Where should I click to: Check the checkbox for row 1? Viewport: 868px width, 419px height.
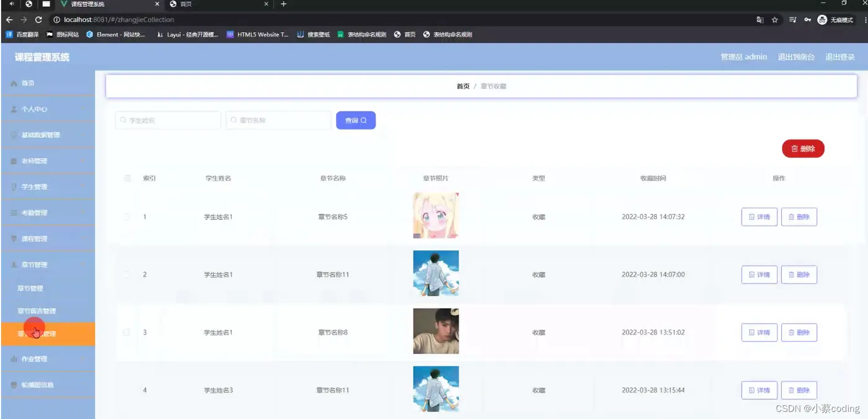pos(127,217)
